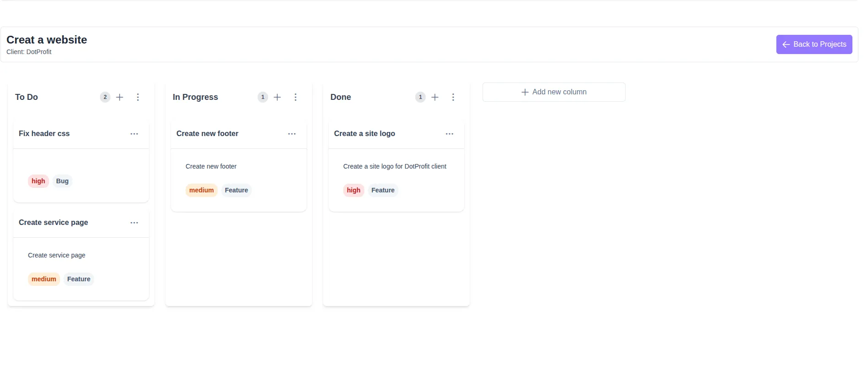Image resolution: width=868 pixels, height=372 pixels.
Task: Click description text 'Create a site logo for DotProfit client'
Action: tap(395, 166)
